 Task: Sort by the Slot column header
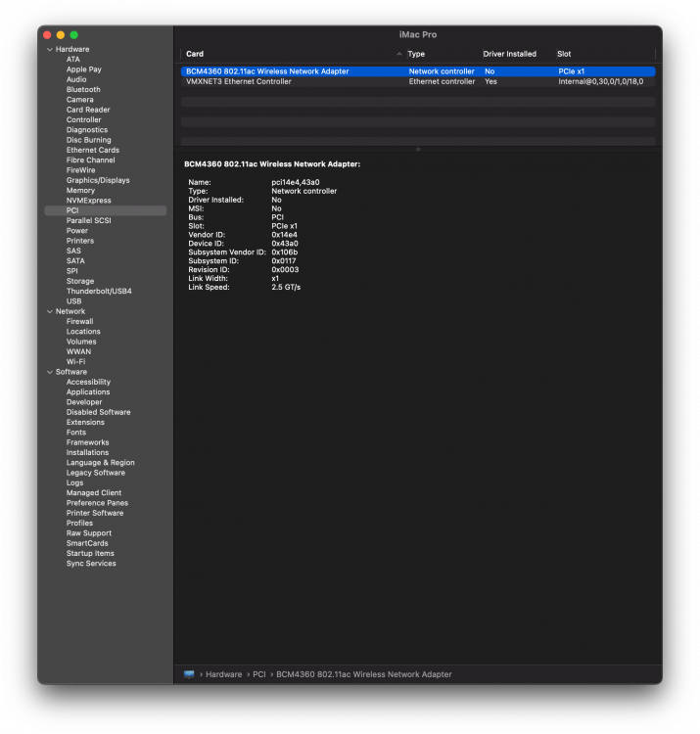[564, 54]
